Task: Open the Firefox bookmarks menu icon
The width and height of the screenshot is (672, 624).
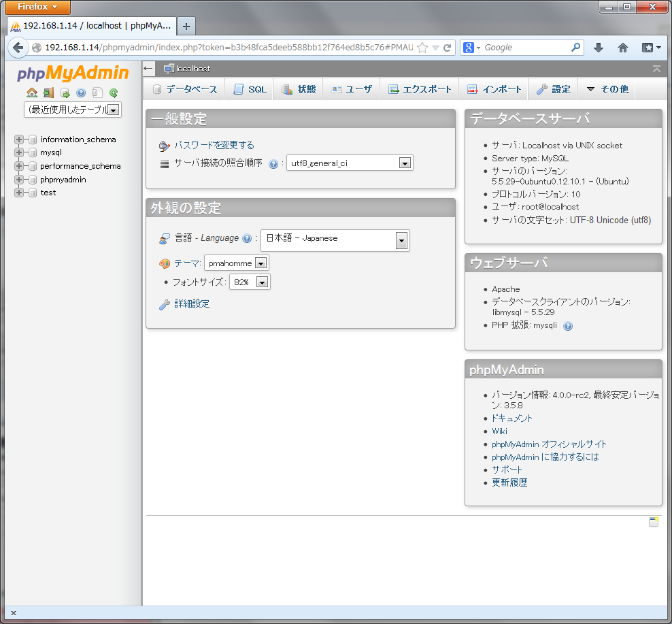Action: (651, 48)
